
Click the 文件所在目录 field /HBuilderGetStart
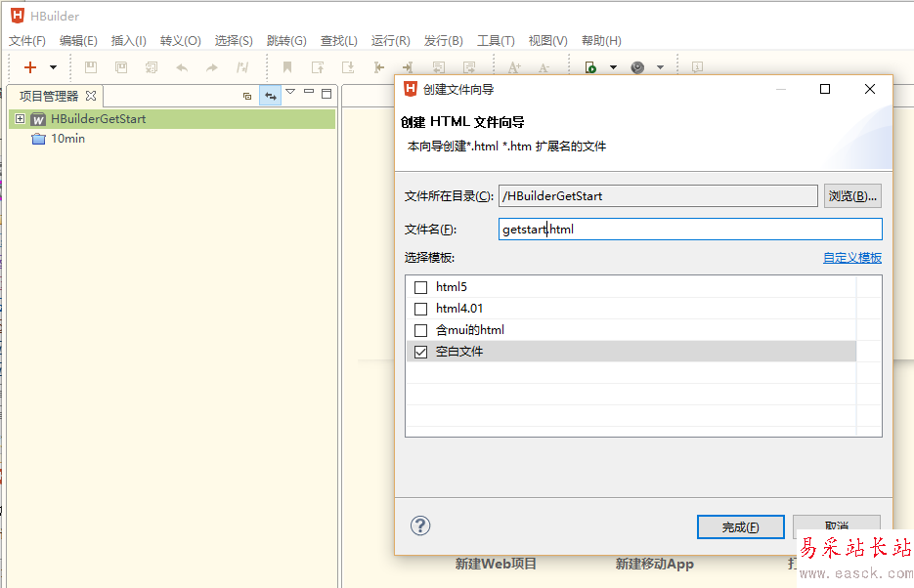point(658,196)
